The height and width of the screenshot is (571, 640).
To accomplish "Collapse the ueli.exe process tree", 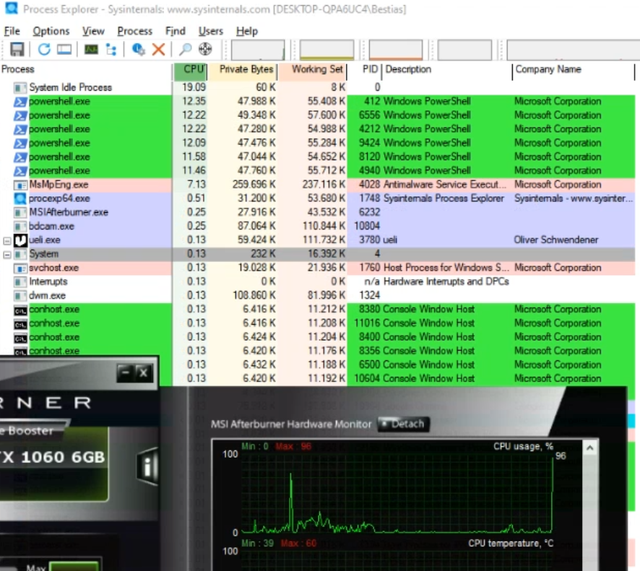I will (x=7, y=241).
